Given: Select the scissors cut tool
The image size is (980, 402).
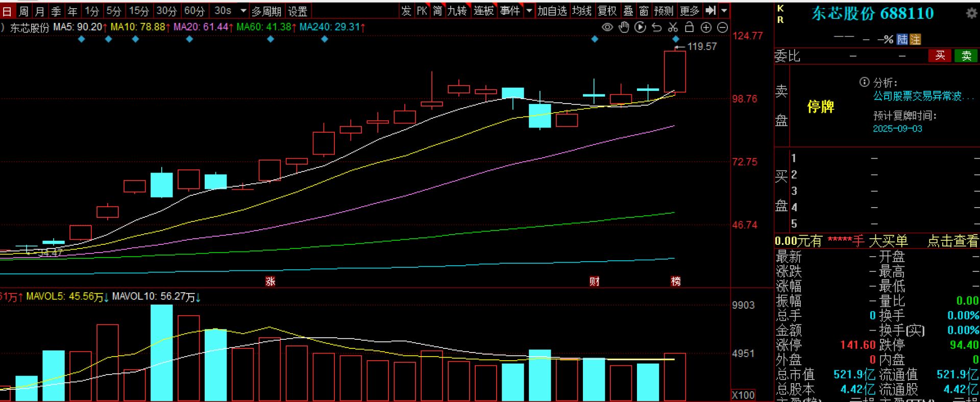Looking at the screenshot, I should click(673, 28).
